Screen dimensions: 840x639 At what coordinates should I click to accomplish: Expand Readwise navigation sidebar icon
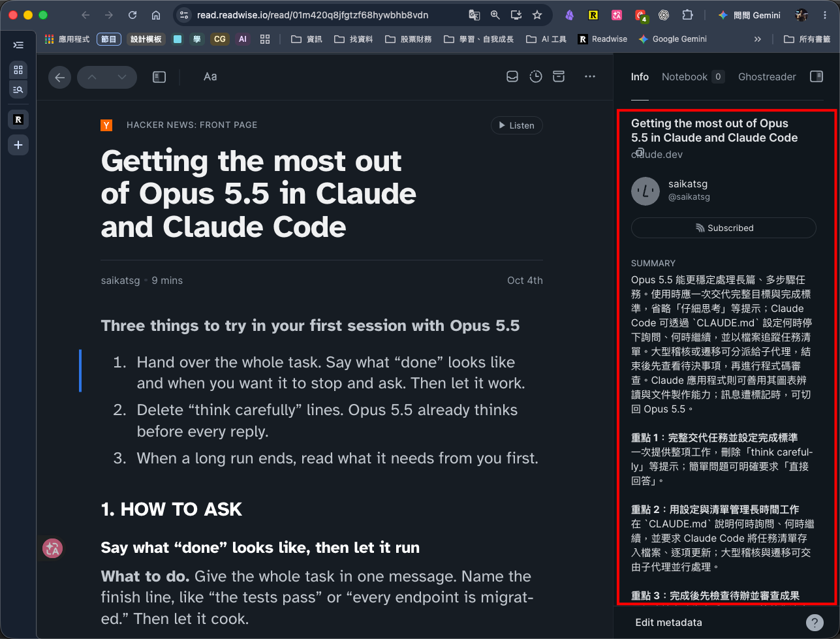coord(18,45)
